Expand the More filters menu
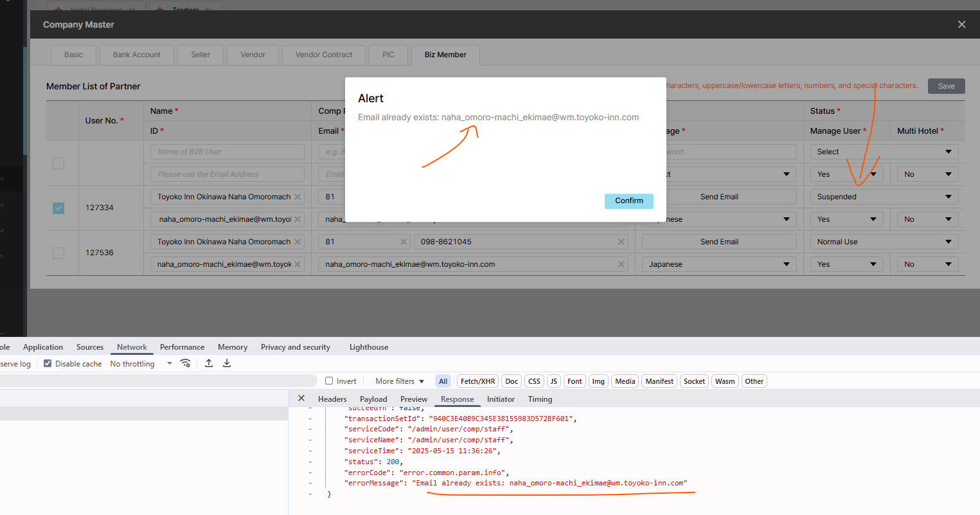Image resolution: width=980 pixels, height=515 pixels. (400, 381)
